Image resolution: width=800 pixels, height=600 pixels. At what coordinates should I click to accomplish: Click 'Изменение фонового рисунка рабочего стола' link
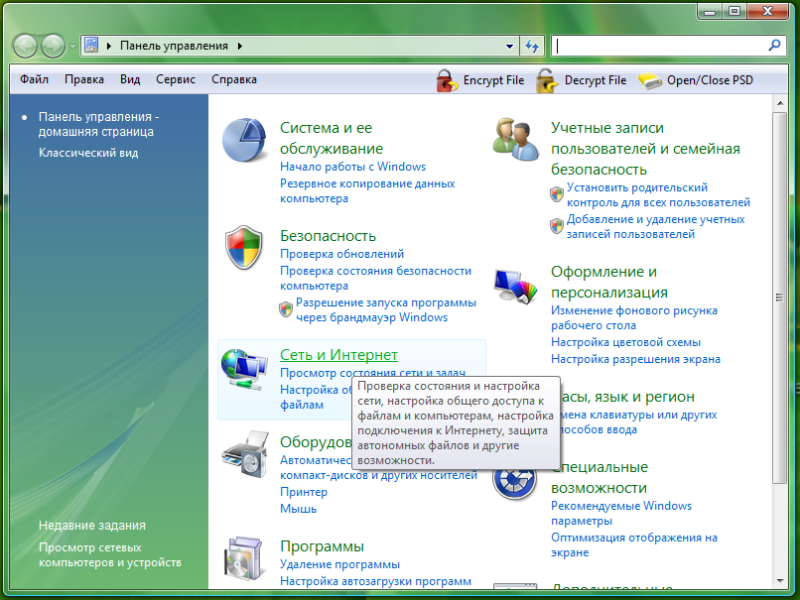point(634,318)
